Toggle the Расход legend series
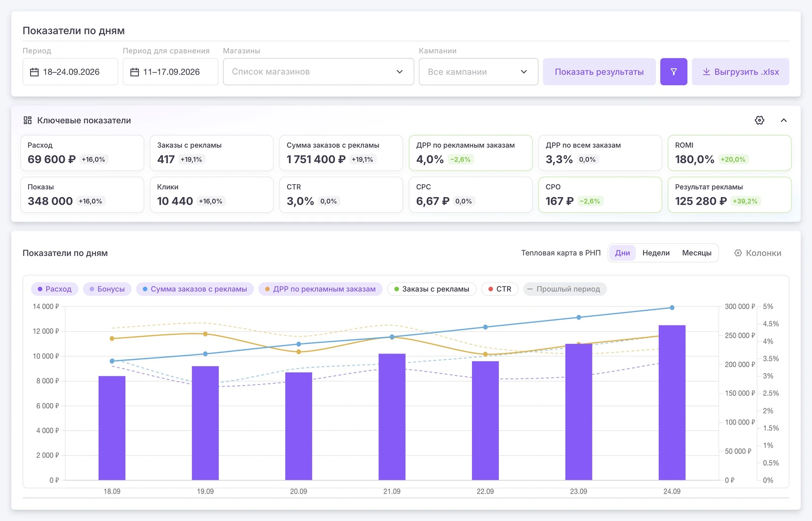This screenshot has width=812, height=521. coord(55,289)
